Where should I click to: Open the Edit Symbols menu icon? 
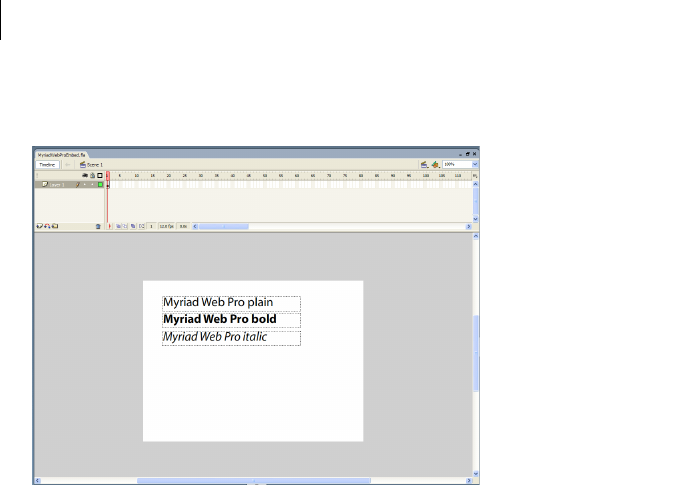[436, 165]
